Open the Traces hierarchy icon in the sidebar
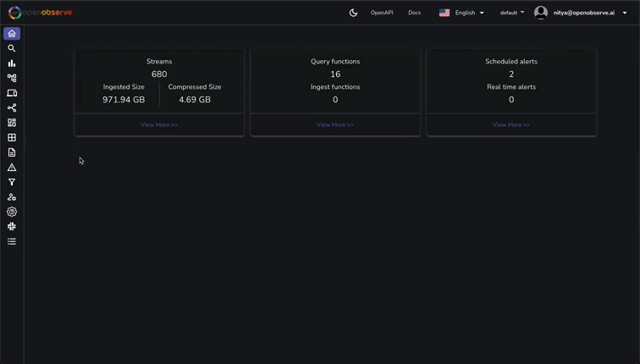Screen dimensions: 640x364 (x=12, y=78)
